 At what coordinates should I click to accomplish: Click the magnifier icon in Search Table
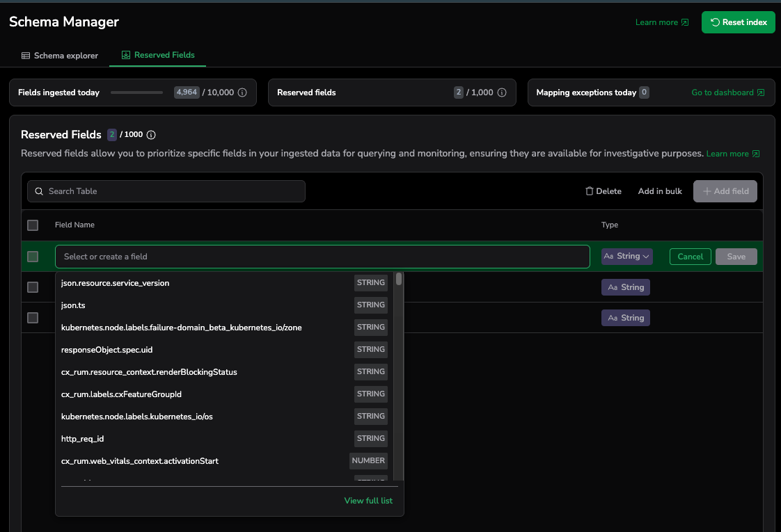[39, 191]
